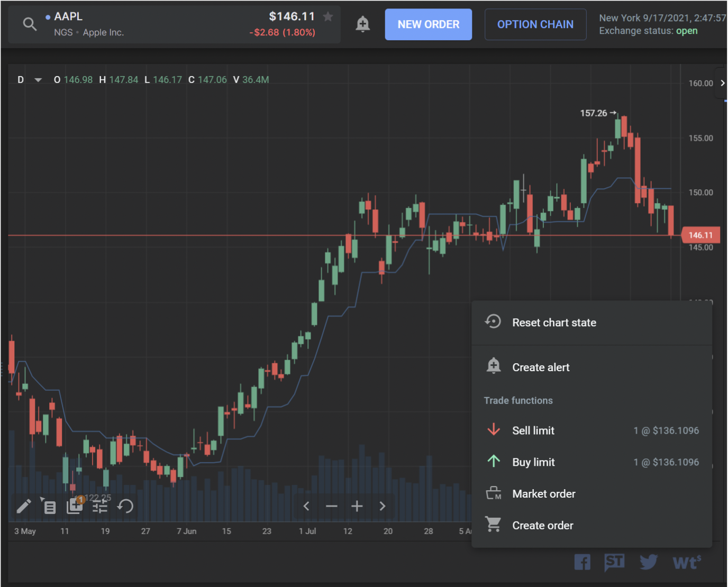Select Reset chart state menu item
Screen dimensions: 728x587
(x=592, y=323)
